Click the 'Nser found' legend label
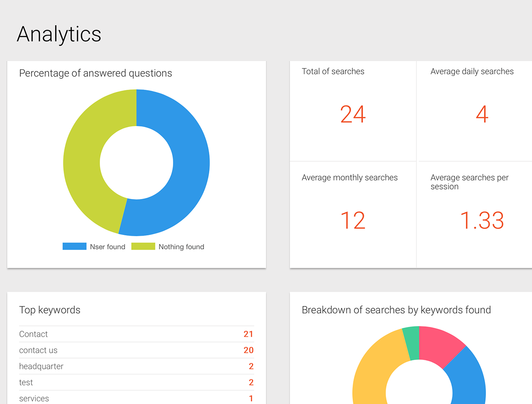Image resolution: width=532 pixels, height=404 pixels. pos(107,247)
